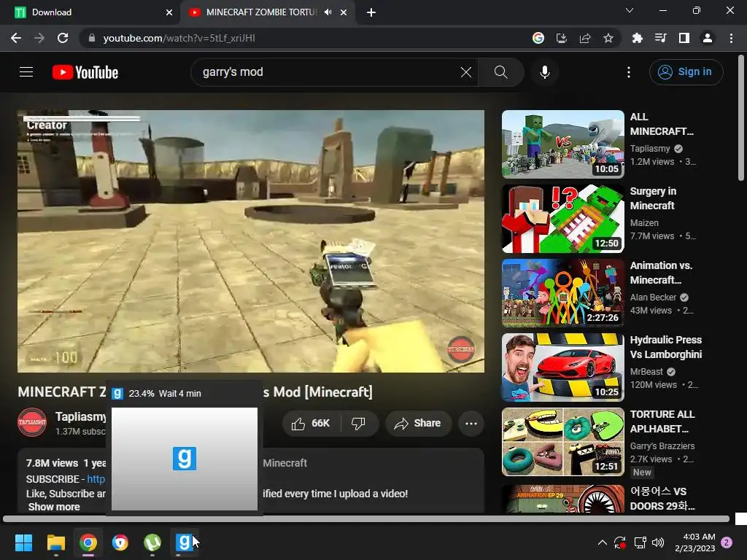Open more actions ellipsis below video

471,424
